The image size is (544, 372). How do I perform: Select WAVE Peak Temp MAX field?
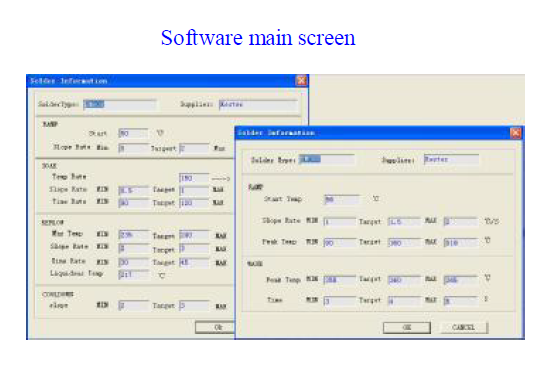click(x=460, y=279)
